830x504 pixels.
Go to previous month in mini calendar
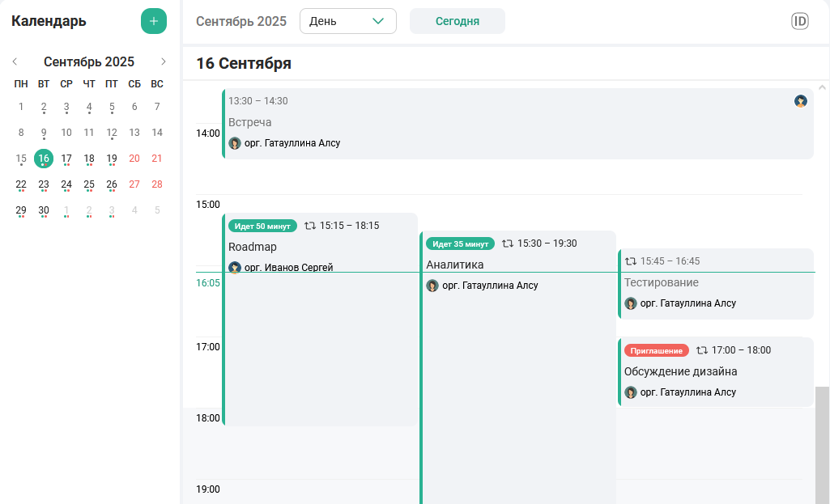click(15, 61)
